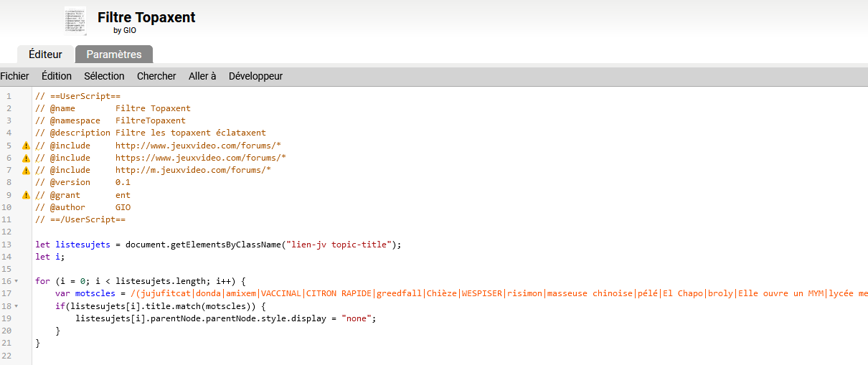Click the warning icon on line 5
Image resolution: width=868 pixels, height=365 pixels.
click(x=27, y=146)
